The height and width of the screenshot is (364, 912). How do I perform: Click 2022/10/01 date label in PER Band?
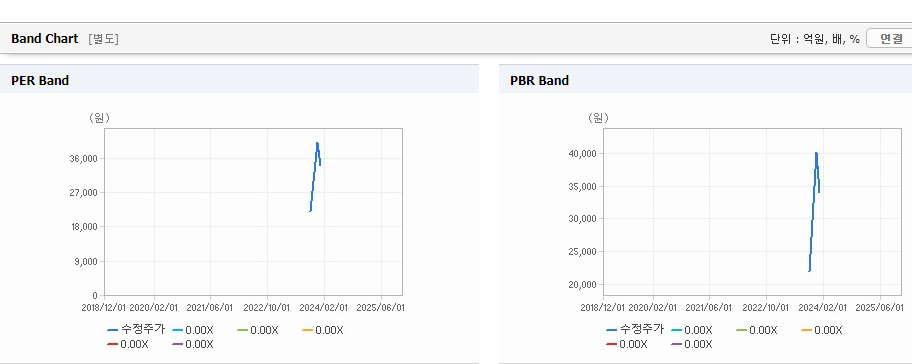(x=267, y=307)
